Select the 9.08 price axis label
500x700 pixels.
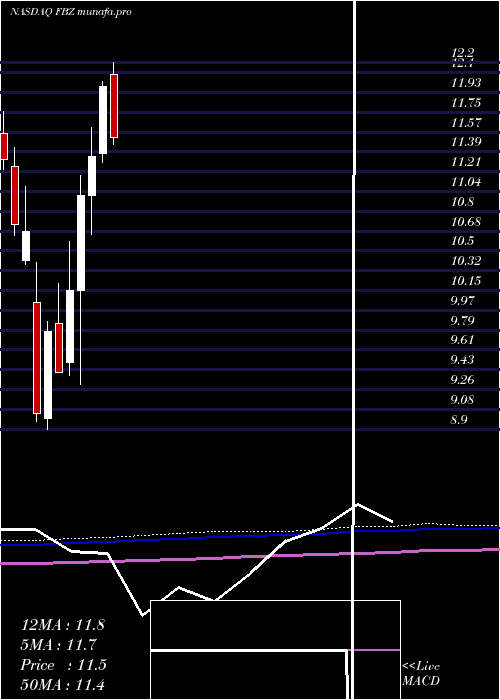(462, 399)
